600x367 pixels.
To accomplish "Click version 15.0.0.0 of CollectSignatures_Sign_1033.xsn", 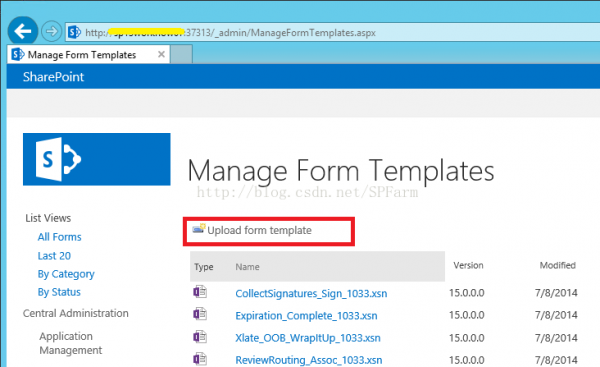I will tap(466, 293).
